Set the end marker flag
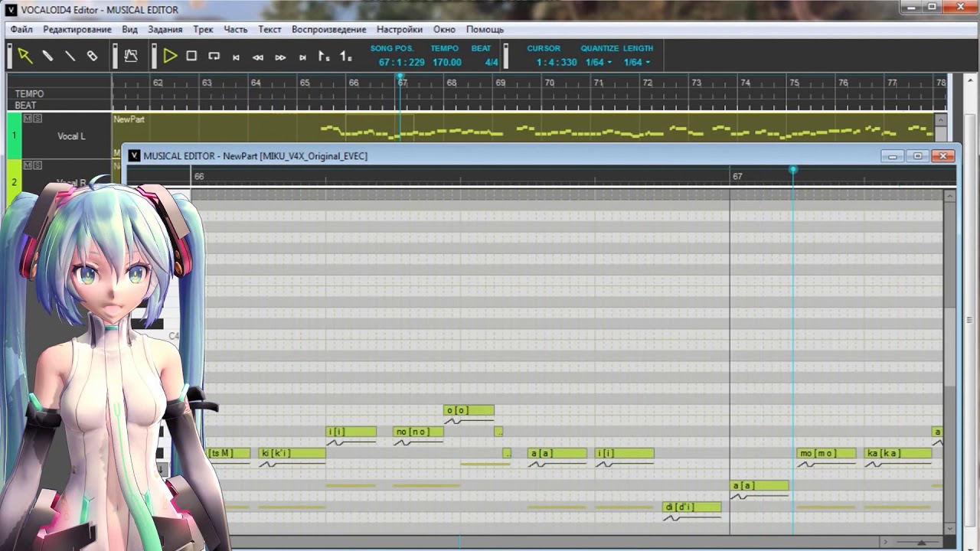The height and width of the screenshot is (551, 980). pyautogui.click(x=346, y=57)
